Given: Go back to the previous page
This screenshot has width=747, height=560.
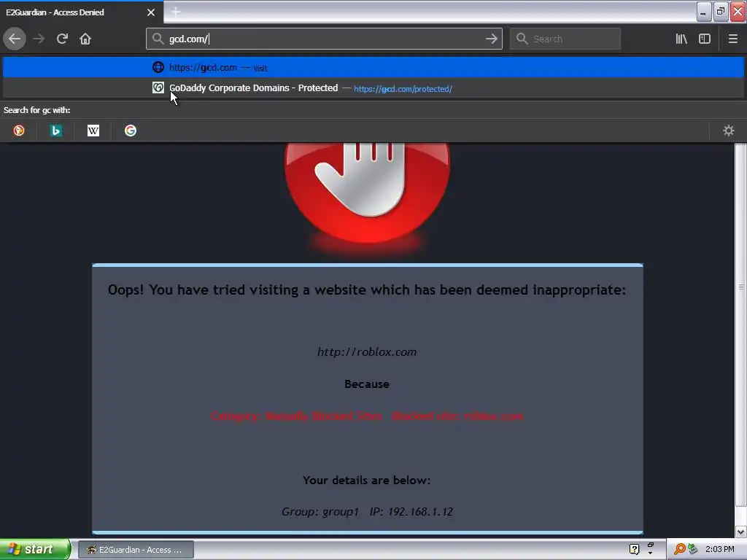Looking at the screenshot, I should tap(15, 39).
